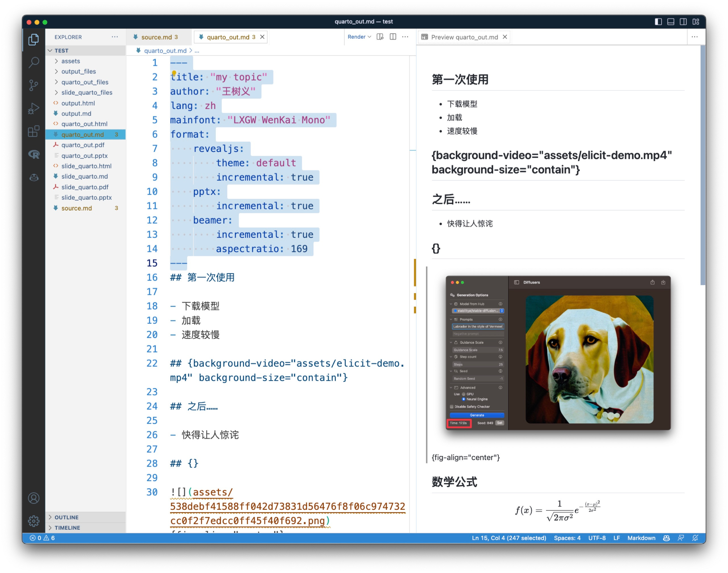
Task: Select quarto_out.pdf in the Explorer
Action: tap(83, 145)
